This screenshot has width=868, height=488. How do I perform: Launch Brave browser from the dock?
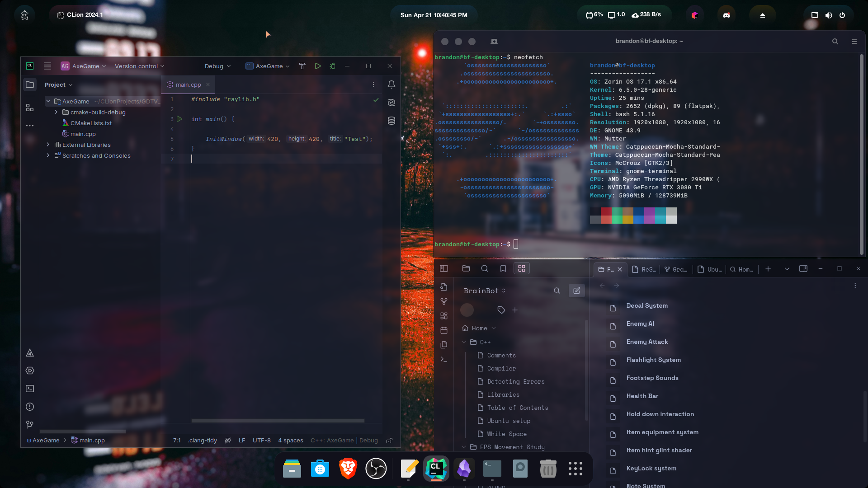348,469
